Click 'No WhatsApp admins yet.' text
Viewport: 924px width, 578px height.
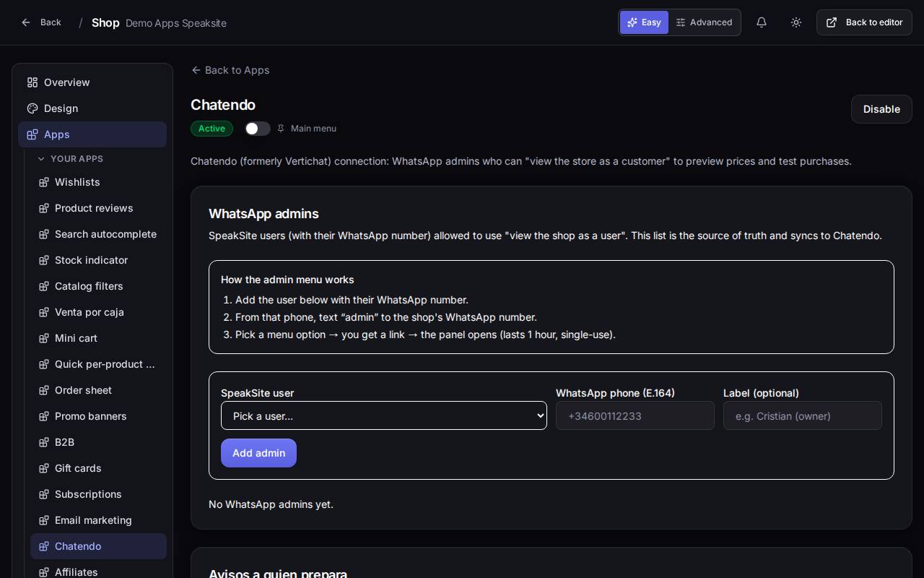pyautogui.click(x=271, y=504)
